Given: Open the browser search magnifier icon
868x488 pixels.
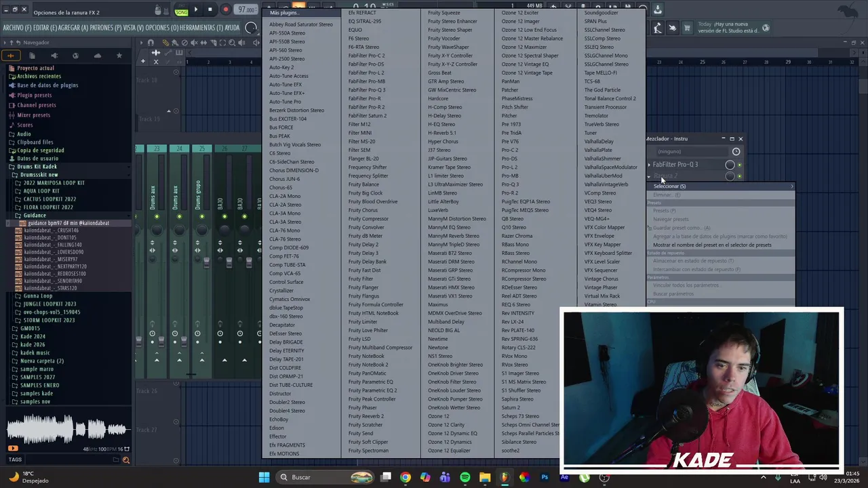Looking at the screenshot, I should 125,460.
